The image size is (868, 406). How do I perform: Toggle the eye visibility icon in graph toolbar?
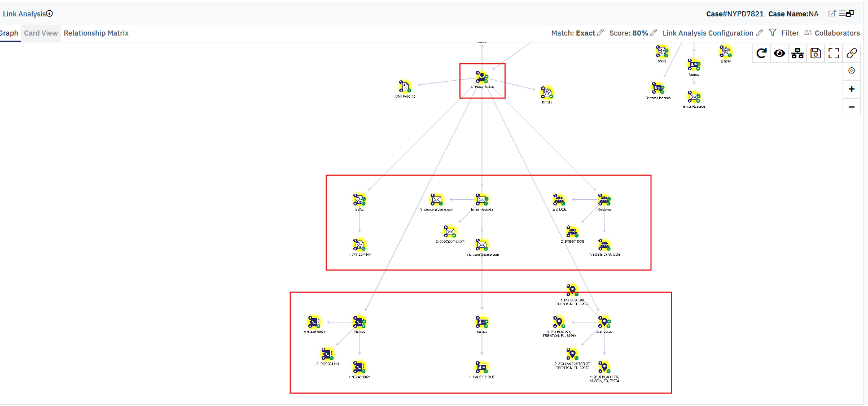[779, 53]
